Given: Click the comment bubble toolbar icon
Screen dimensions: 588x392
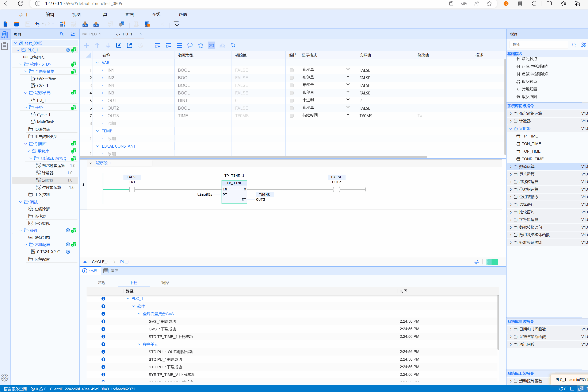Looking at the screenshot, I should pos(190,45).
